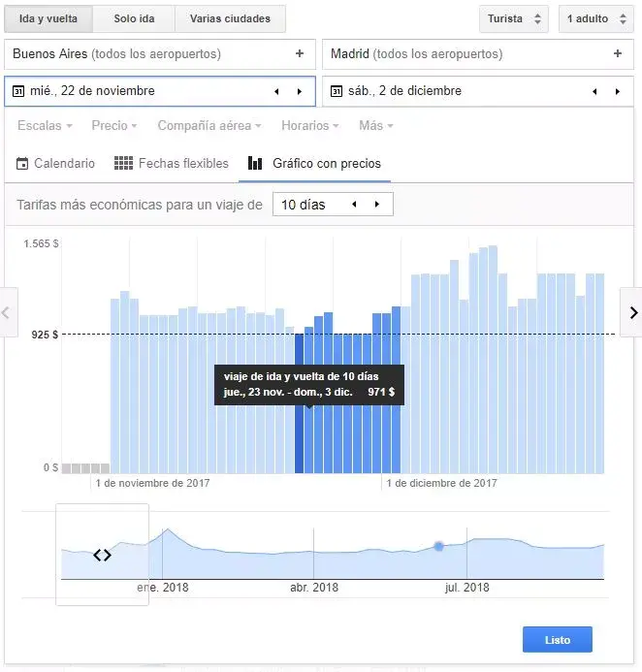642x672 pixels.
Task: Switch to Fechas flexibles view
Action: 171,163
